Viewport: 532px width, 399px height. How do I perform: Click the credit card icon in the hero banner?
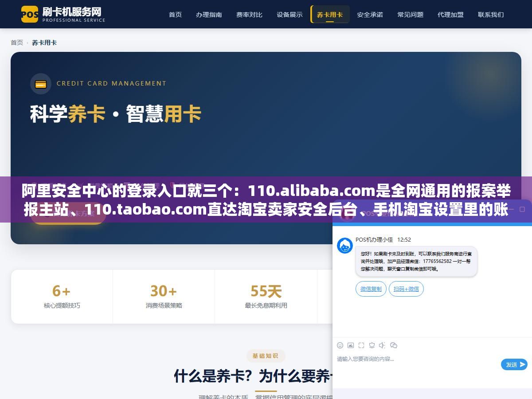tap(41, 84)
